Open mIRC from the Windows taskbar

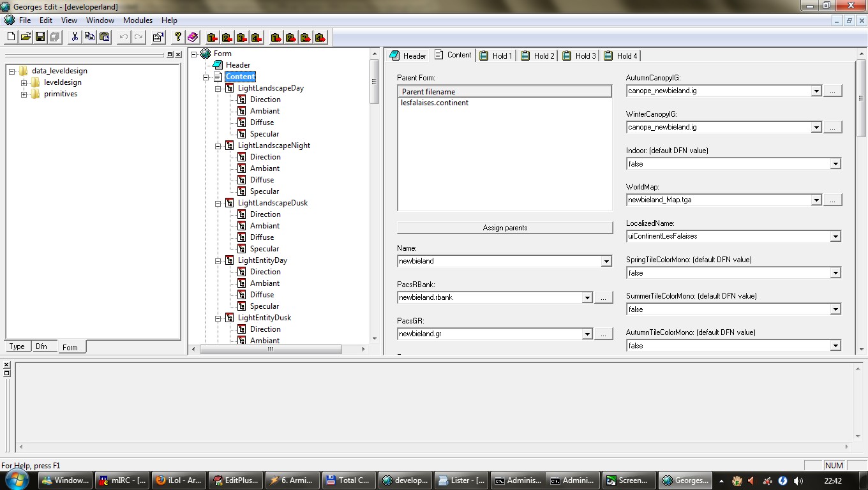point(122,480)
